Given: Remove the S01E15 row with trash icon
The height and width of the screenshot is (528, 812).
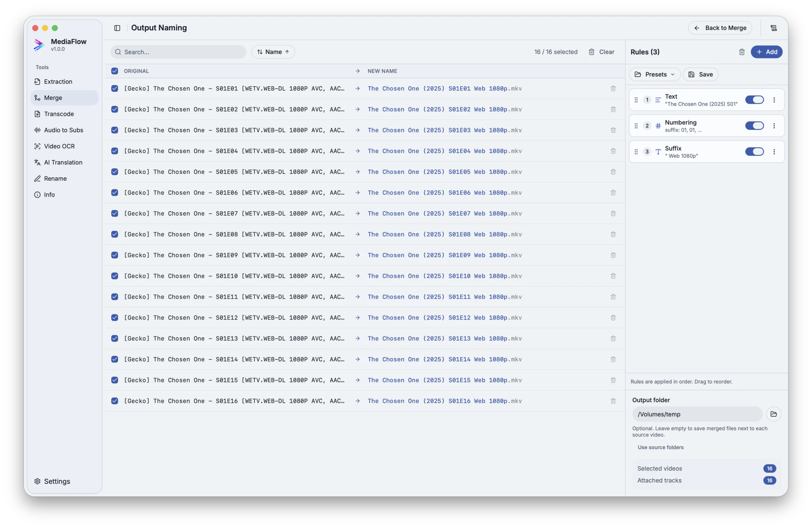Looking at the screenshot, I should pos(613,380).
